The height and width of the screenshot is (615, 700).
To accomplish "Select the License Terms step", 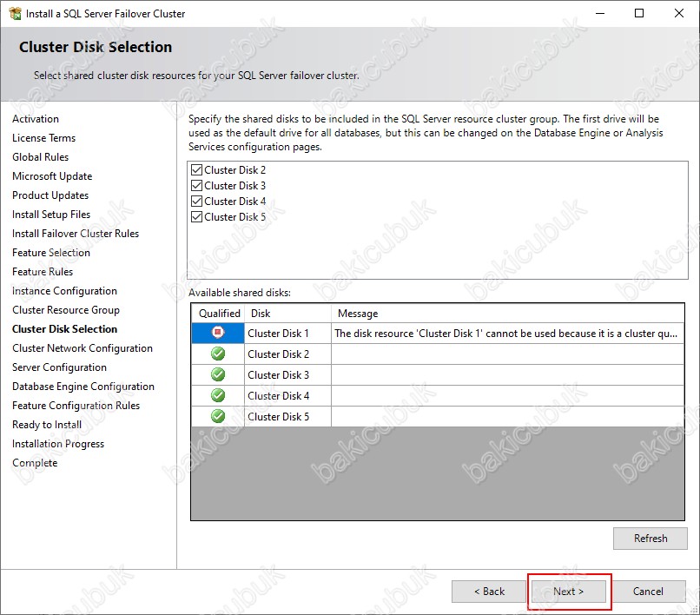I will tap(43, 138).
